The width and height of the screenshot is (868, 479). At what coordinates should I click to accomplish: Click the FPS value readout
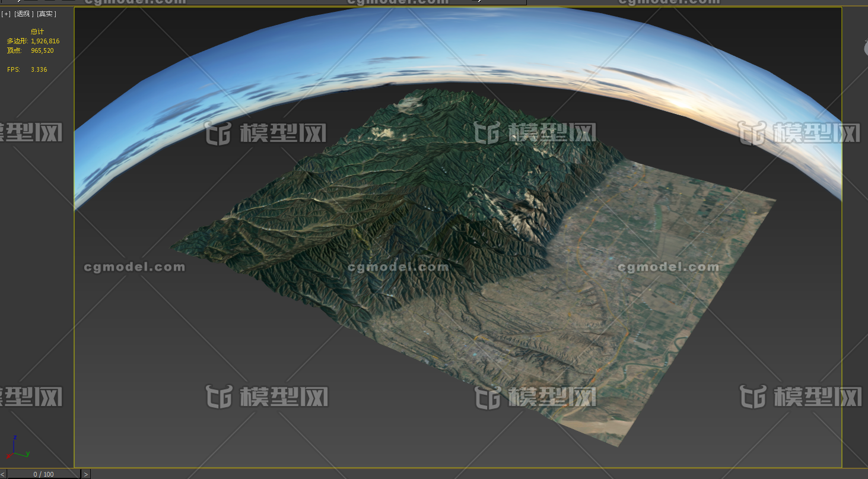[39, 69]
